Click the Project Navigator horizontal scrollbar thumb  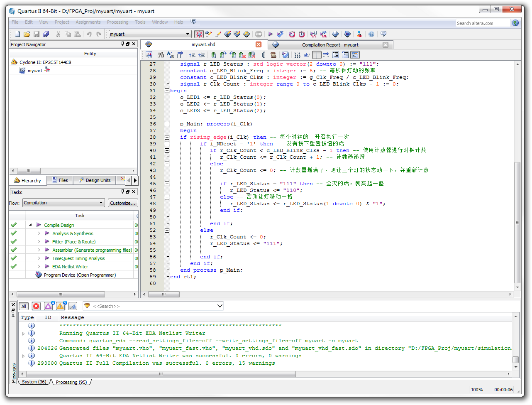point(29,171)
